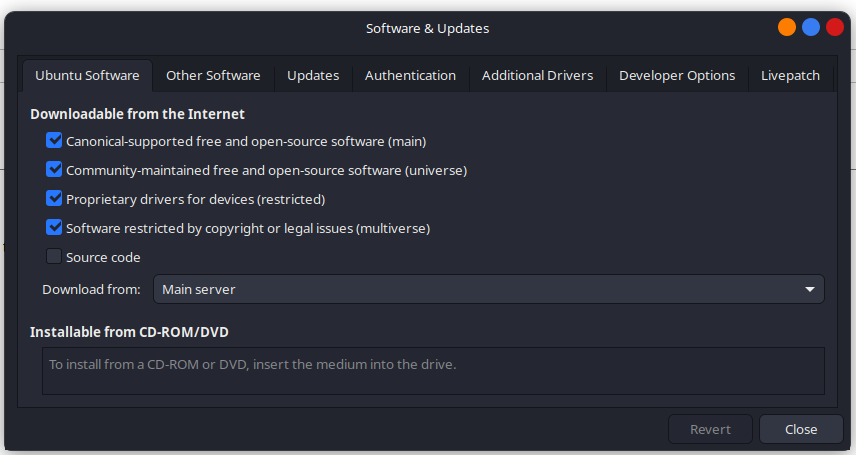
Task: Disable Proprietary drivers for devices (restricted)
Action: (x=54, y=199)
